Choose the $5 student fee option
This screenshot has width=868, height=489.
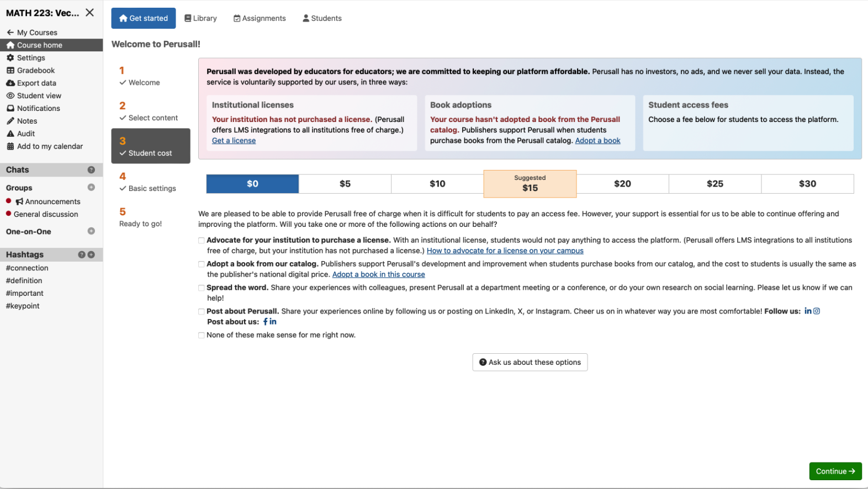click(x=345, y=184)
